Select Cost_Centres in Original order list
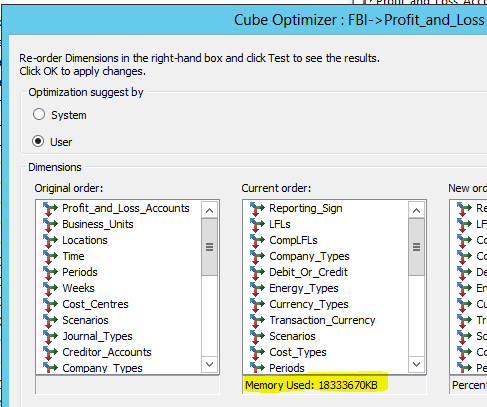This screenshot has width=487, height=407. tap(95, 304)
